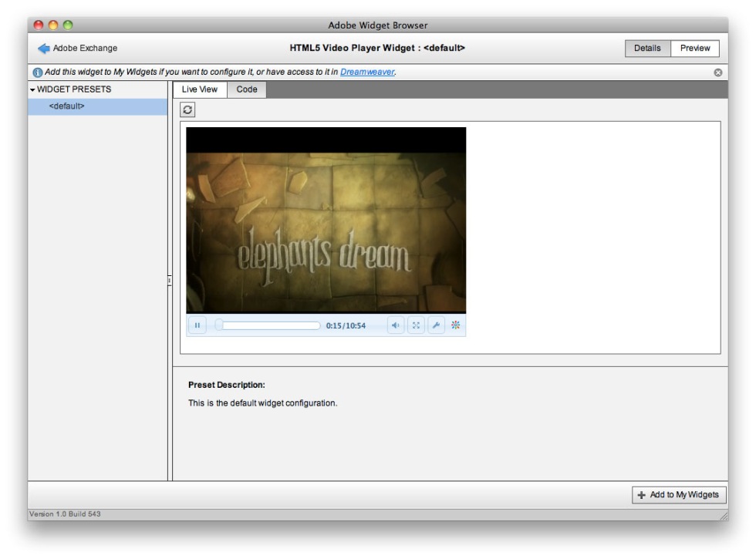Switch to the Details view button
This screenshot has width=756, height=559.
647,48
